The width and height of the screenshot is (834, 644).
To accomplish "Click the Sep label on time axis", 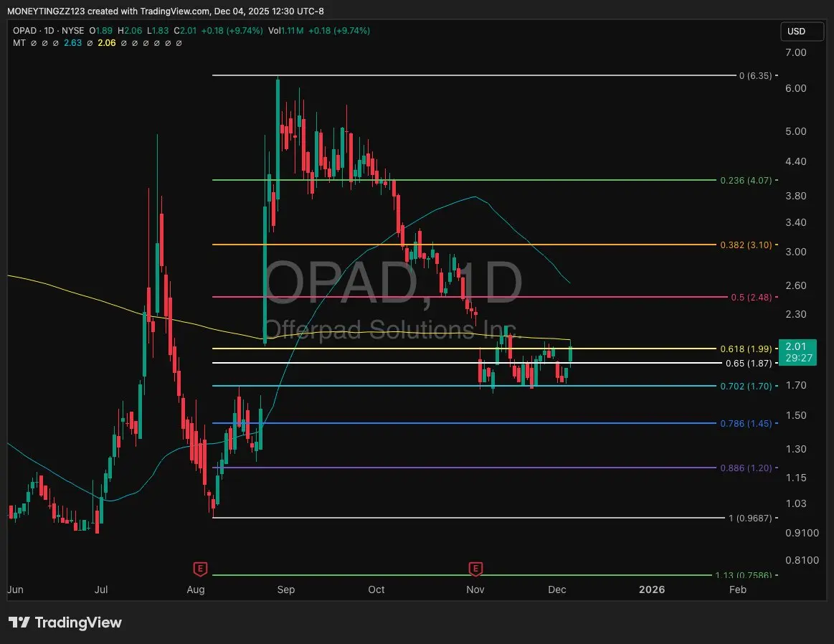I will [x=286, y=589].
